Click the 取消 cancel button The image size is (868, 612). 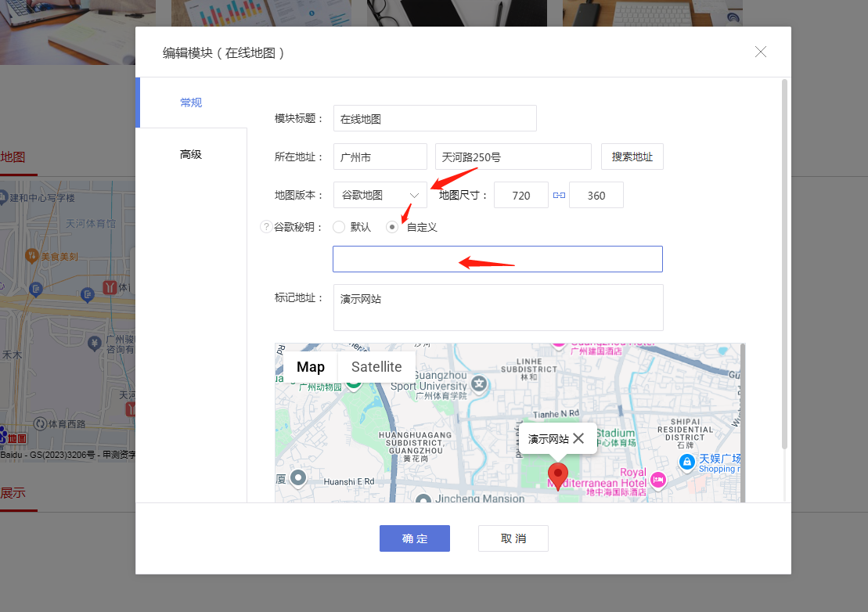pos(513,538)
